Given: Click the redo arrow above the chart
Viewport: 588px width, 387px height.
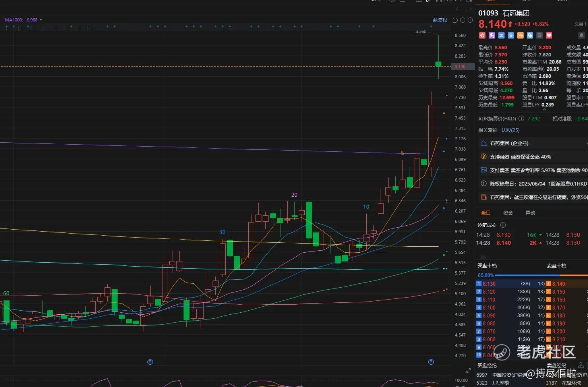Looking at the screenshot, I should pos(469,10).
